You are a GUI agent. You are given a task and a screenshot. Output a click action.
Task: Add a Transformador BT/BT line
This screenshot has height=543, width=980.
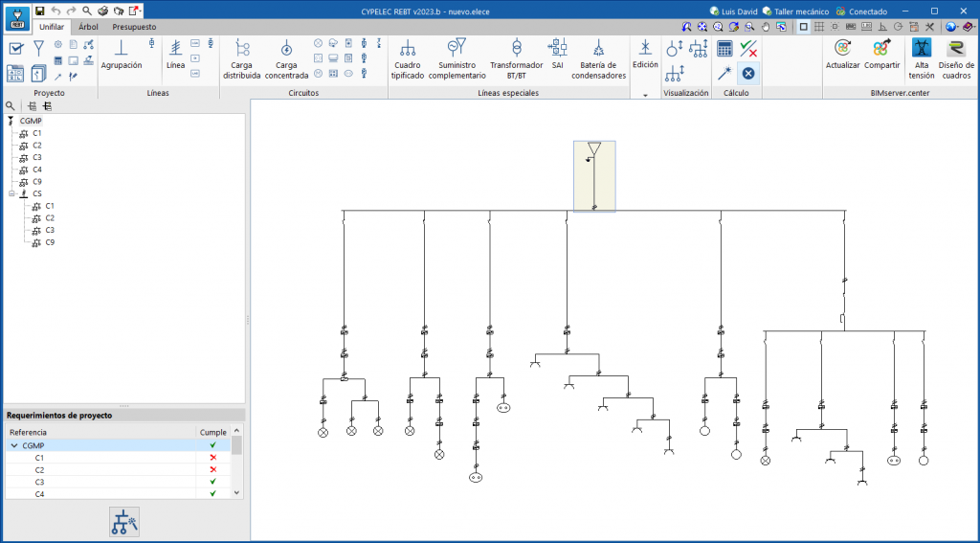coord(516,57)
